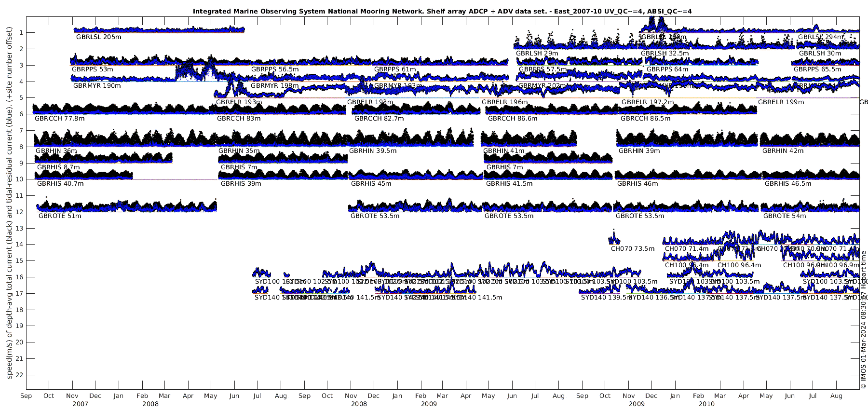Click the 'SYD140 139.5m' label
The width and height of the screenshot is (868, 410).
pos(606,298)
